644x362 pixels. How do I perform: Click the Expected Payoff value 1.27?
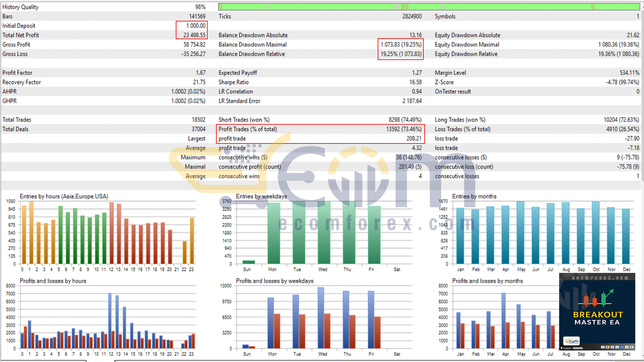[417, 73]
